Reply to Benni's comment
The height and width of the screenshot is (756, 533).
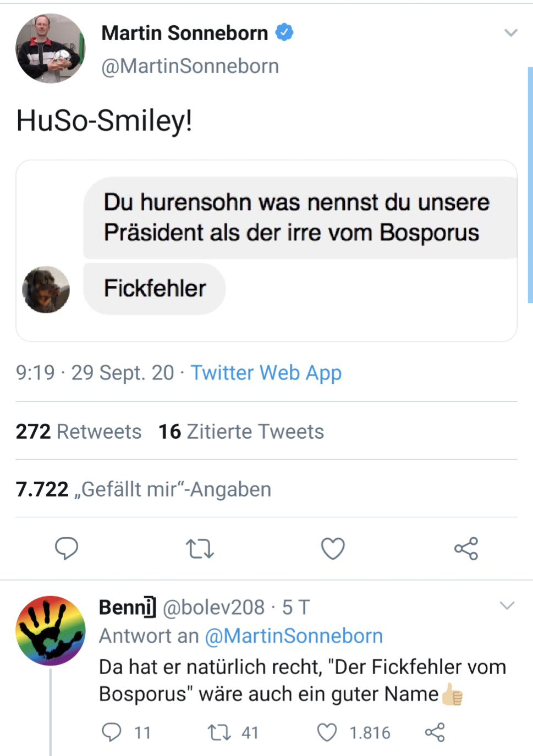(x=112, y=732)
